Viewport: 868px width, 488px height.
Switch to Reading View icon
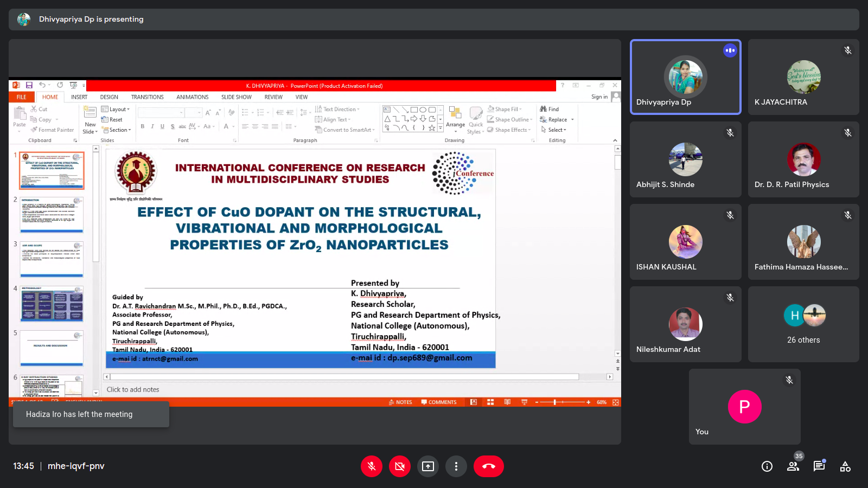coord(507,402)
